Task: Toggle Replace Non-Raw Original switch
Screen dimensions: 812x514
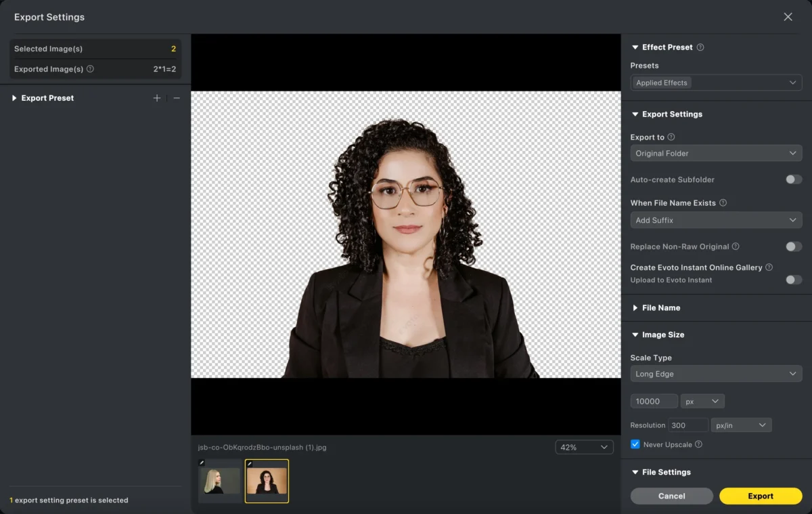Action: coord(793,247)
